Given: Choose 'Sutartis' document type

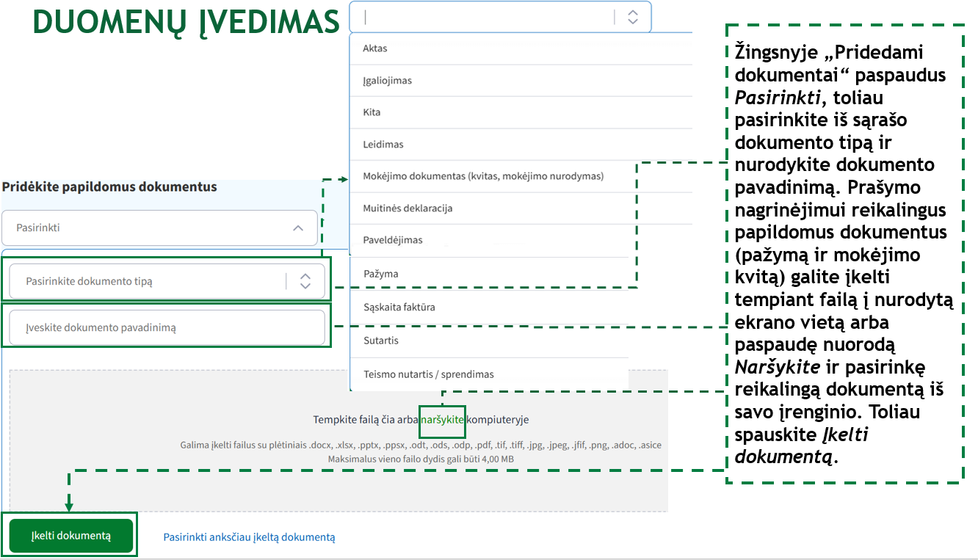Looking at the screenshot, I should 380,341.
